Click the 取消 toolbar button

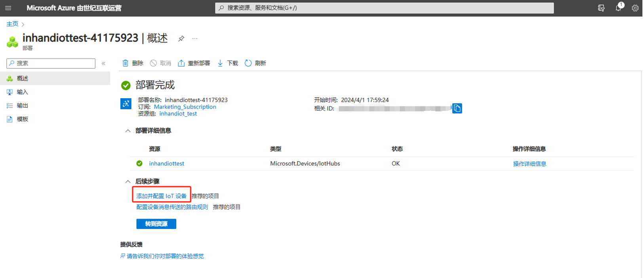click(160, 63)
